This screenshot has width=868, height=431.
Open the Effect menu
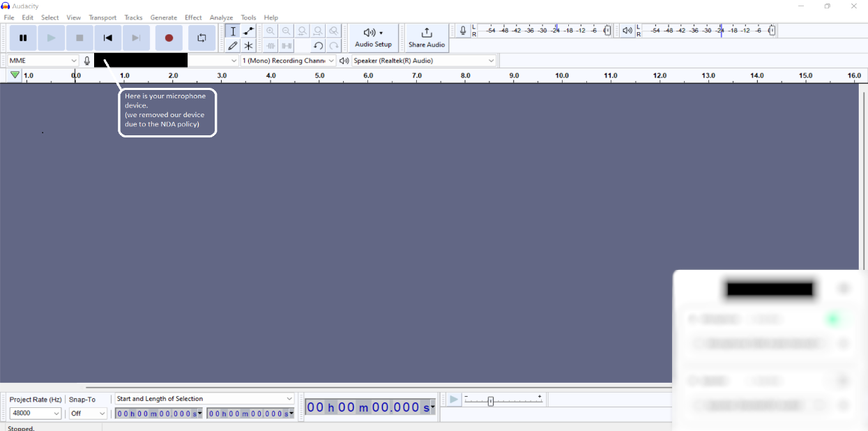tap(193, 17)
